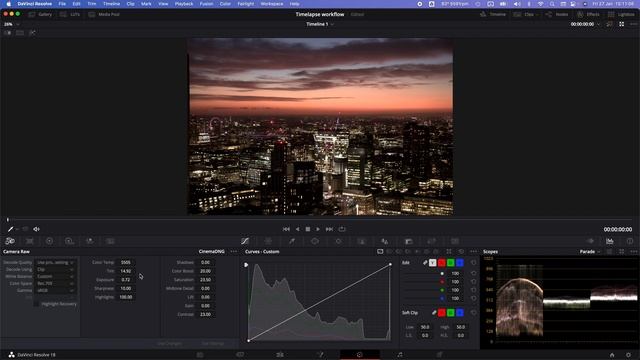Open the Sizing palette icon
This screenshot has width=640, height=360.
coord(431,241)
